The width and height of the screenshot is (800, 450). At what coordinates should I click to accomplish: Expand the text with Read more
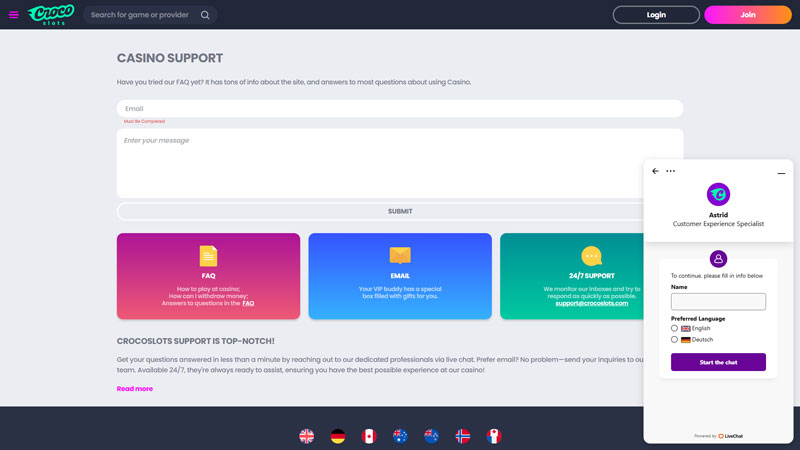pos(135,389)
